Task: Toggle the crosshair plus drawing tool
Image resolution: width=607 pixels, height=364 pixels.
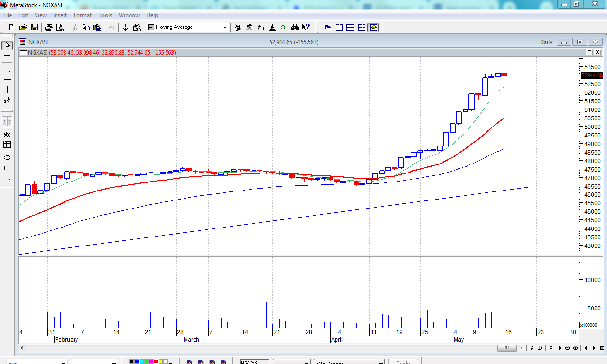Action: pyautogui.click(x=7, y=56)
